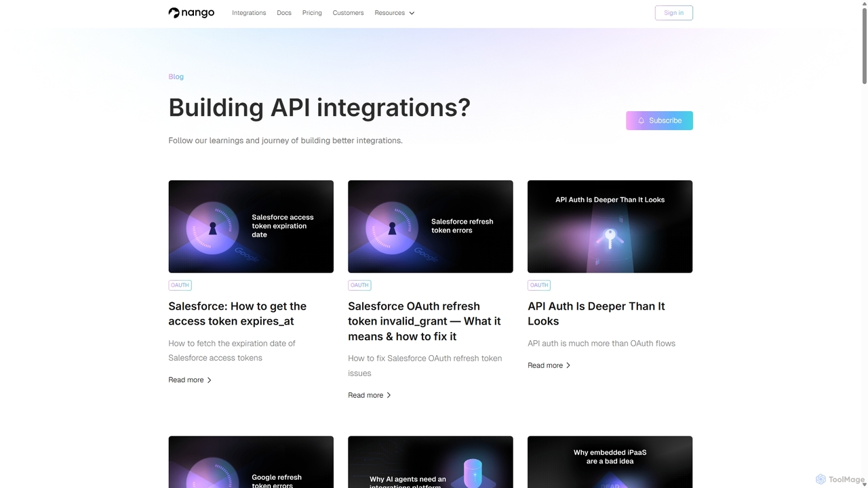Click the 'Building API integrations?' heading
This screenshot has height=488, width=868.
pos(319,108)
